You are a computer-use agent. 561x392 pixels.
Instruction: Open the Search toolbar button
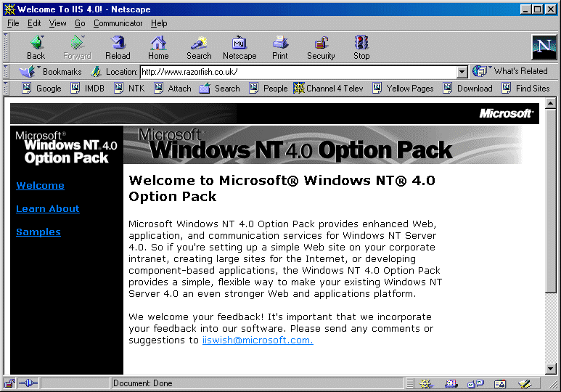199,47
